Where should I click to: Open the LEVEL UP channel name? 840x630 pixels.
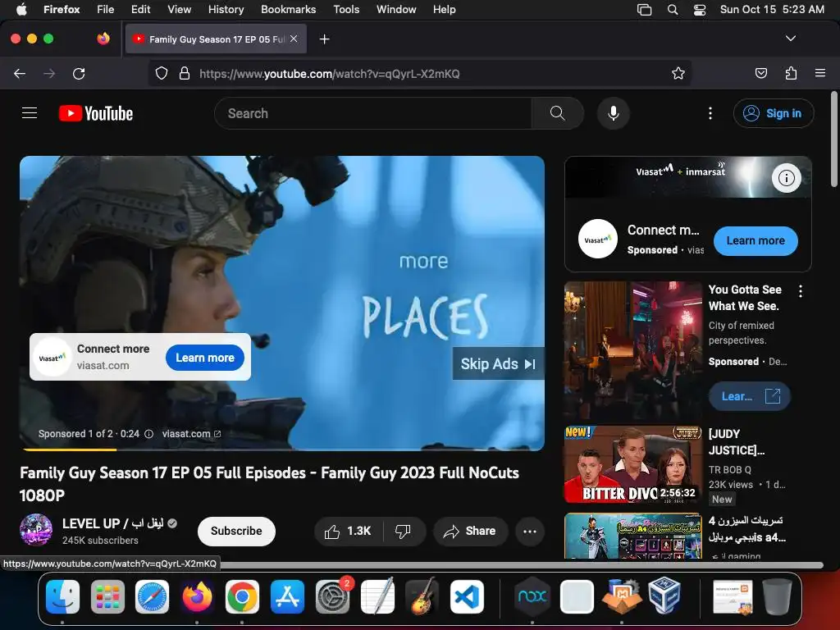pyautogui.click(x=112, y=523)
